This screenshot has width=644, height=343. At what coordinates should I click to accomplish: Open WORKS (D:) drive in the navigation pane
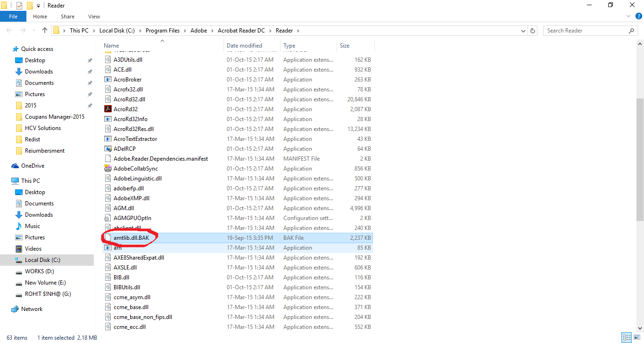click(x=41, y=271)
